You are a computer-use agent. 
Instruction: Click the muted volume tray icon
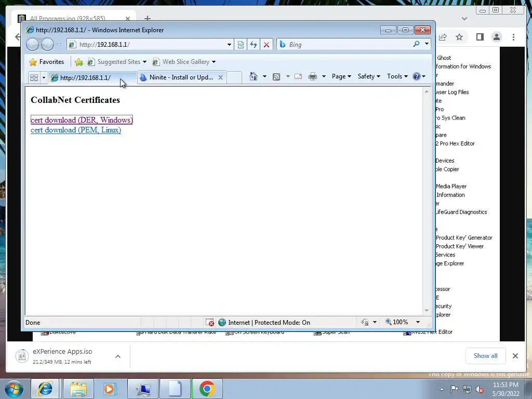tap(480, 389)
